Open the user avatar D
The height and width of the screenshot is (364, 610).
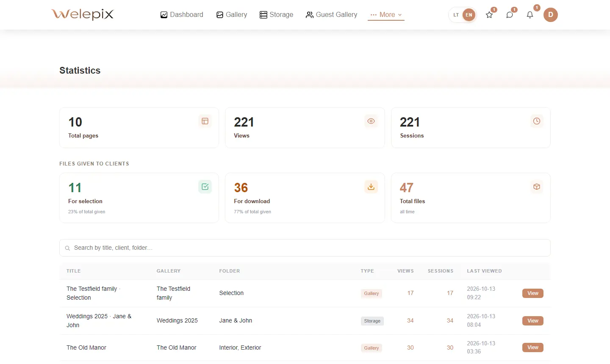click(551, 15)
